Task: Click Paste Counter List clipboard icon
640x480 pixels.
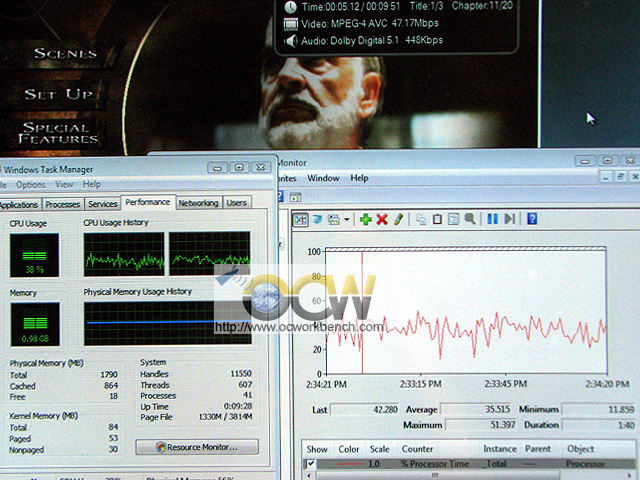Action: pyautogui.click(x=437, y=220)
